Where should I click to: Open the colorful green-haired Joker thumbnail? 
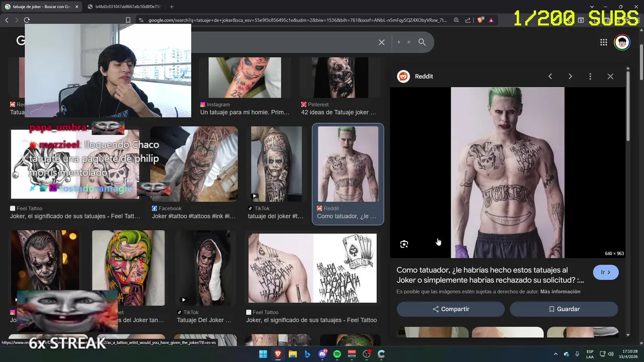(128, 268)
